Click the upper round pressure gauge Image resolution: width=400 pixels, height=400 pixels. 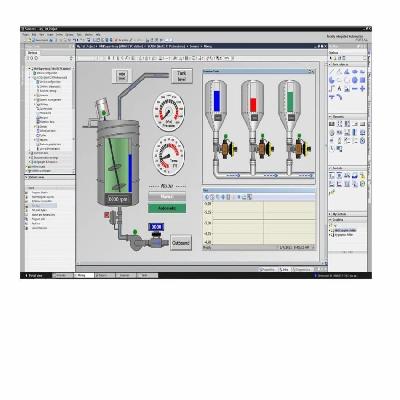pos(169,111)
